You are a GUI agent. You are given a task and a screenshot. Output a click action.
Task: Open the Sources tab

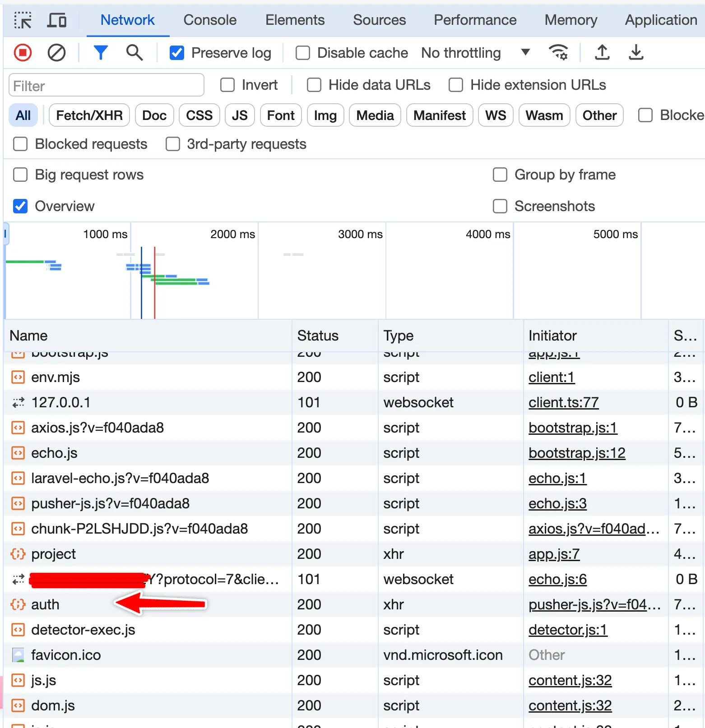(379, 20)
